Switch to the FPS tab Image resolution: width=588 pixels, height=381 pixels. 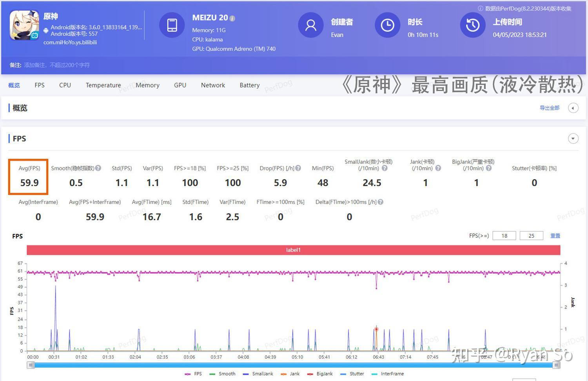pyautogui.click(x=40, y=85)
